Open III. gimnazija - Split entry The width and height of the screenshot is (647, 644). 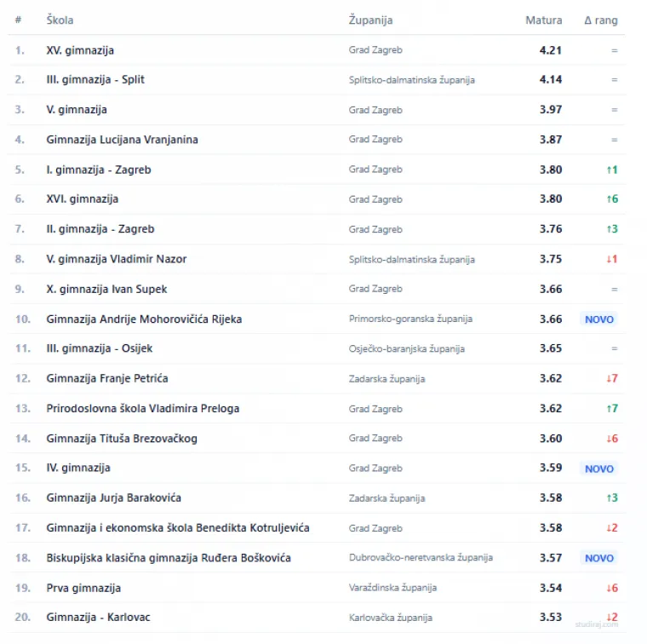(x=95, y=79)
